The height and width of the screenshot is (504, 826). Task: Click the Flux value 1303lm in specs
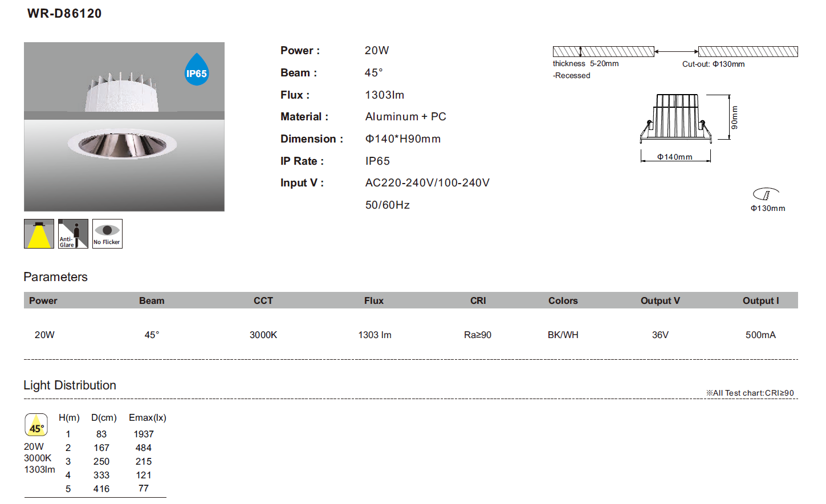point(385,95)
